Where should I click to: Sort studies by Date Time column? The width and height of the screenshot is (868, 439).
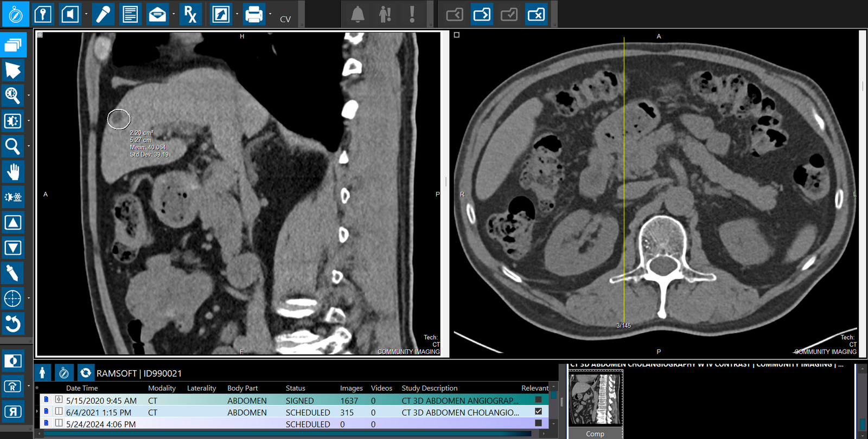(82, 388)
